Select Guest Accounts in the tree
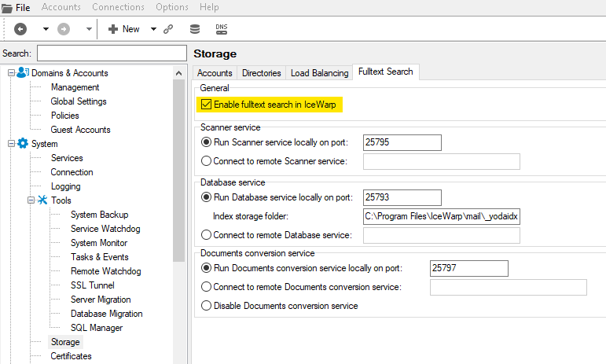 click(x=80, y=130)
